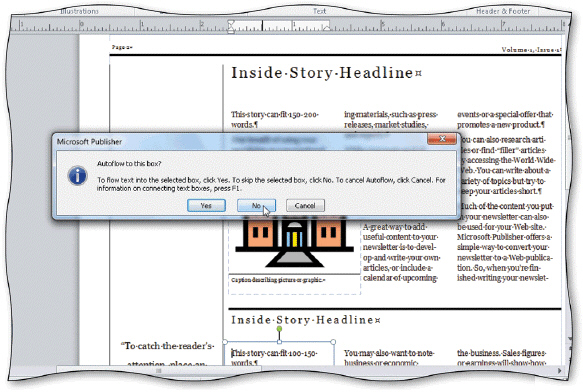This screenshot has height=392, width=583.
Task: Click the top-left sizing handle of selected text box
Action: point(225,342)
